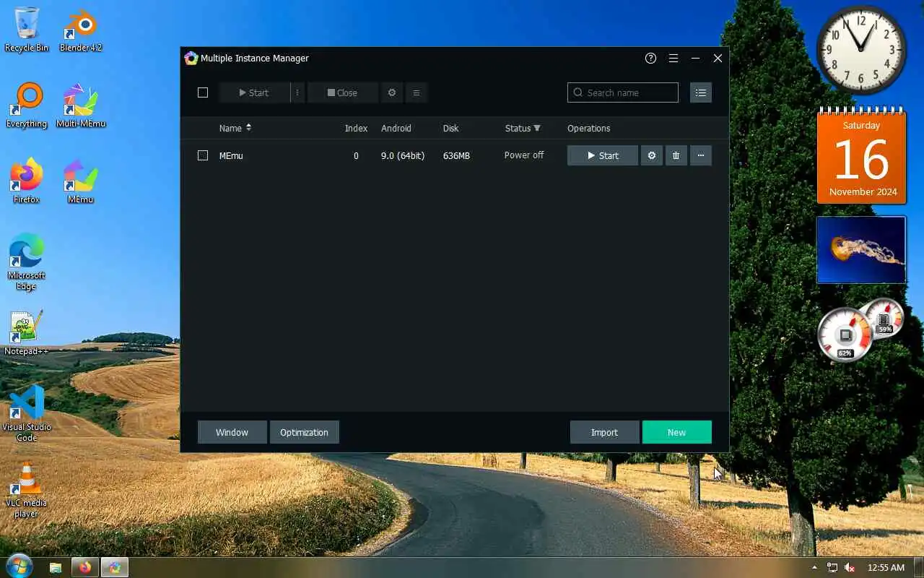Start the MEmu instance

coord(603,155)
